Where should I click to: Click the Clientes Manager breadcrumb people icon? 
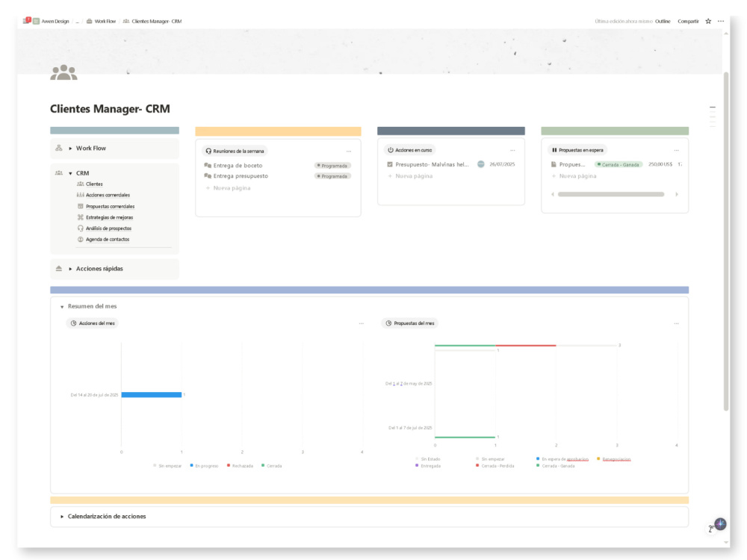125,21
